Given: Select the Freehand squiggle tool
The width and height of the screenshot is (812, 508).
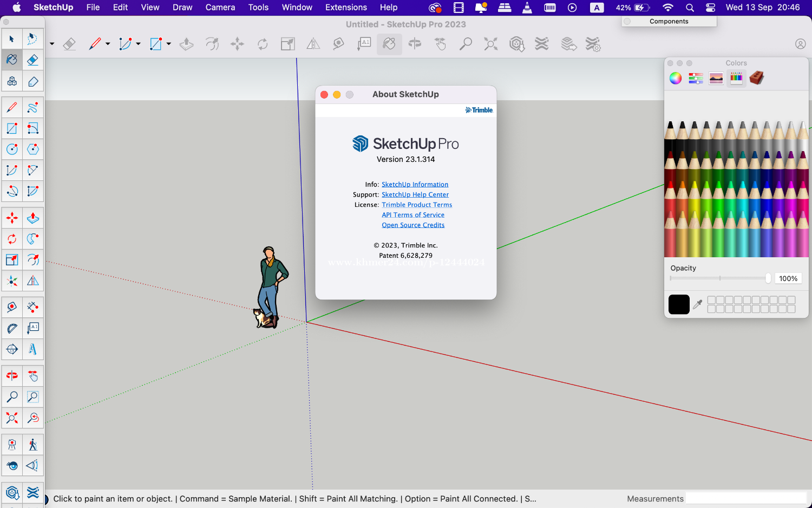Looking at the screenshot, I should click(x=32, y=107).
